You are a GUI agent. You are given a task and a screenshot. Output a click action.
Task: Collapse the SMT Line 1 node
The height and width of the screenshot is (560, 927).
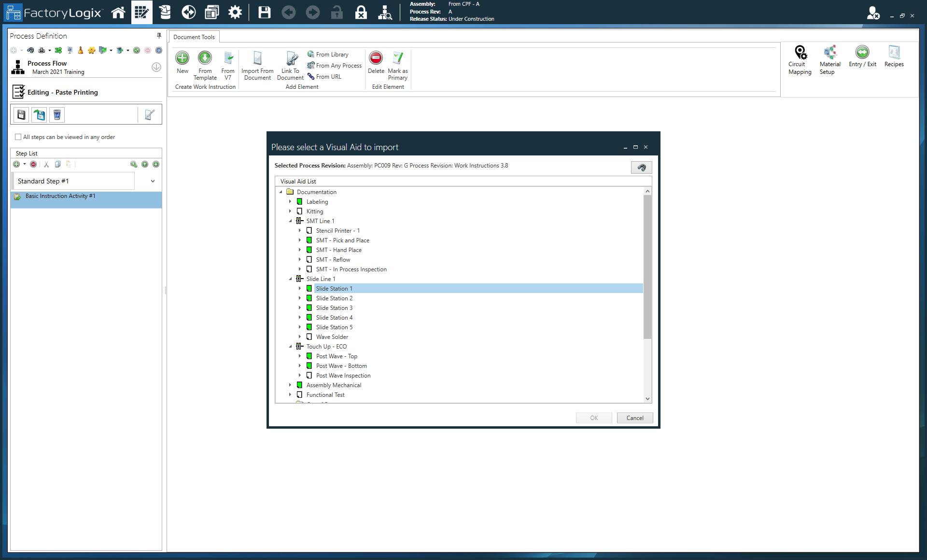pos(291,221)
